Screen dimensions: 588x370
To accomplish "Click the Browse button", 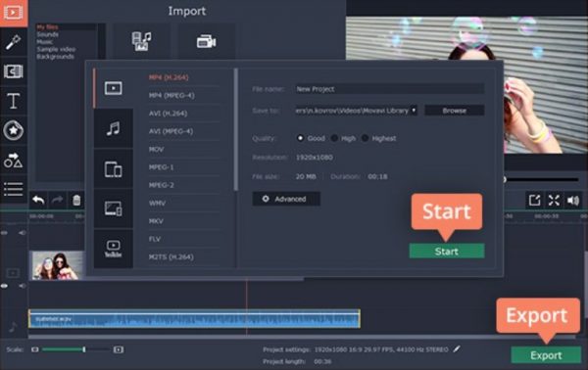I will pyautogui.click(x=454, y=111).
